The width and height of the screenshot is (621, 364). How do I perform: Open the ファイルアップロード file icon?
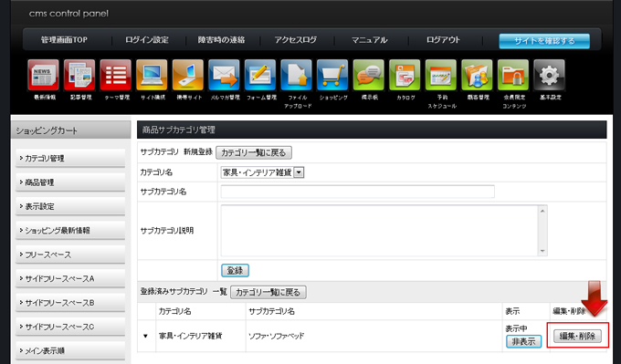tap(296, 75)
